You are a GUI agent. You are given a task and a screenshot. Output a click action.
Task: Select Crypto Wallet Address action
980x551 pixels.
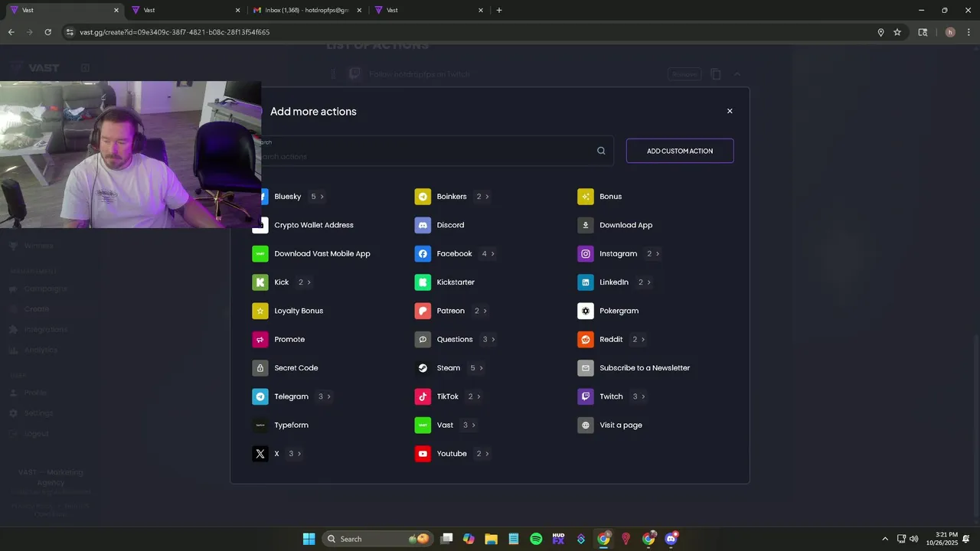pyautogui.click(x=314, y=225)
